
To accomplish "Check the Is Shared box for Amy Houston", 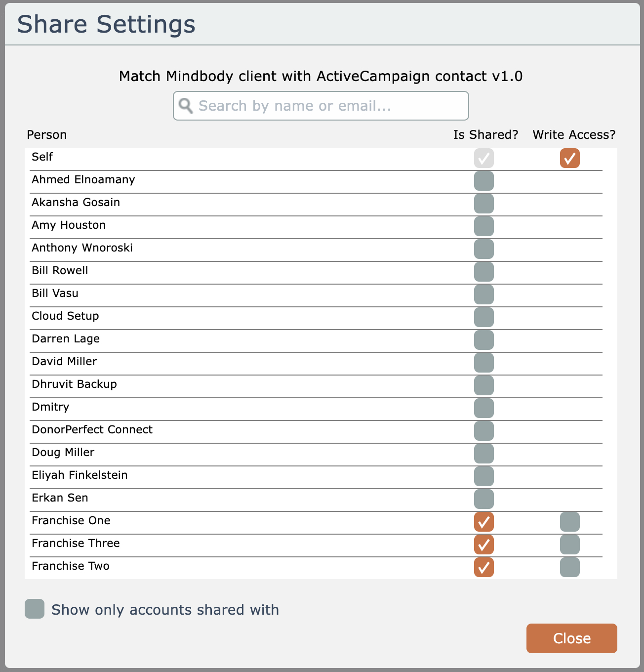I will pos(483,226).
